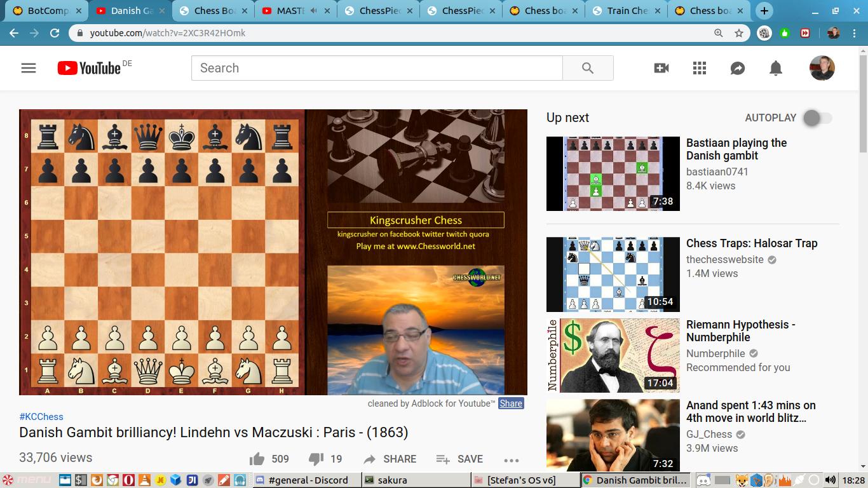The height and width of the screenshot is (488, 868).
Task: Focus the YouTube search input field
Action: tap(376, 68)
